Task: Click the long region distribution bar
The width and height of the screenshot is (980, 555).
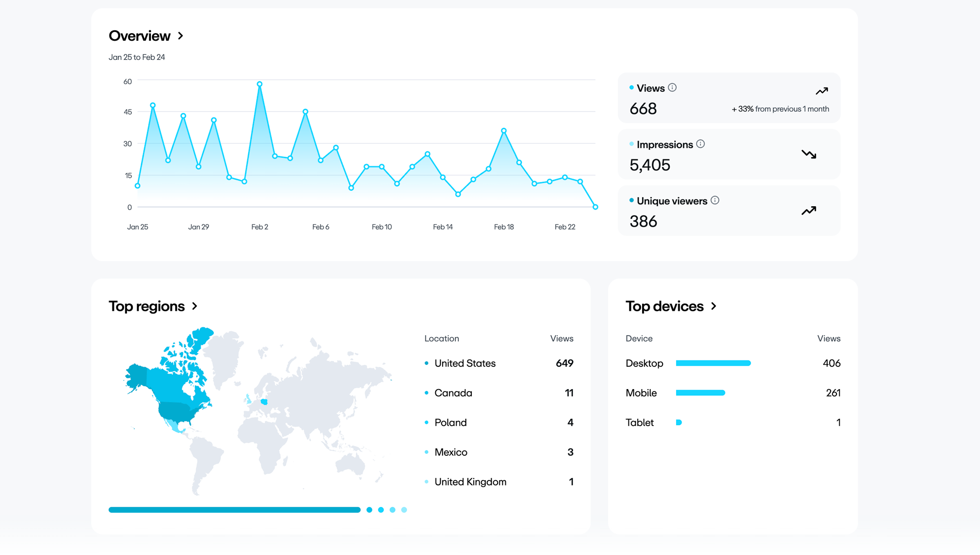Action: [234, 510]
